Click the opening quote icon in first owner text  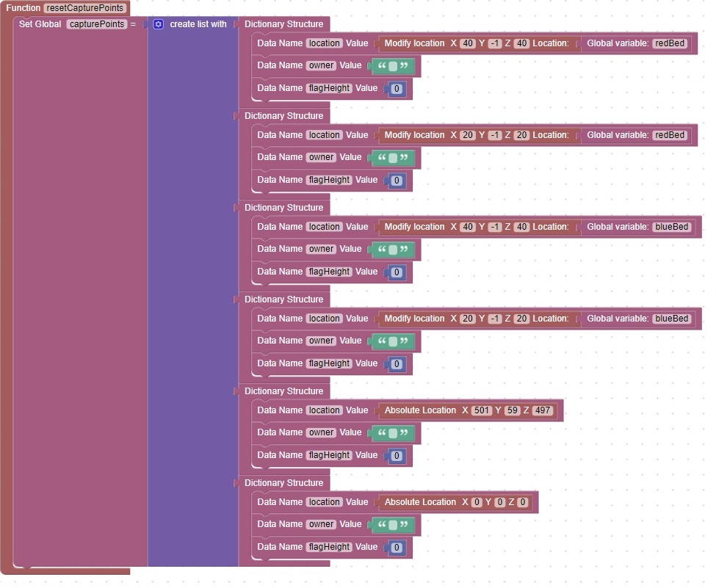pyautogui.click(x=381, y=66)
